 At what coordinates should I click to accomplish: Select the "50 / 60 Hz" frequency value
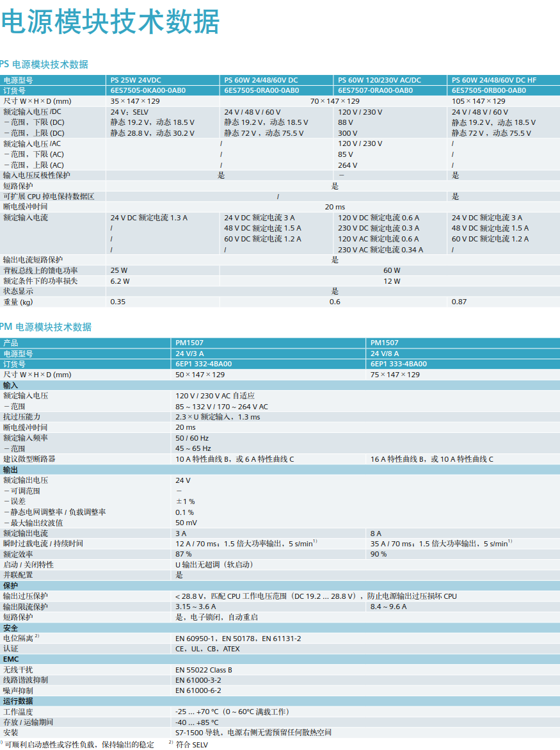[192, 438]
